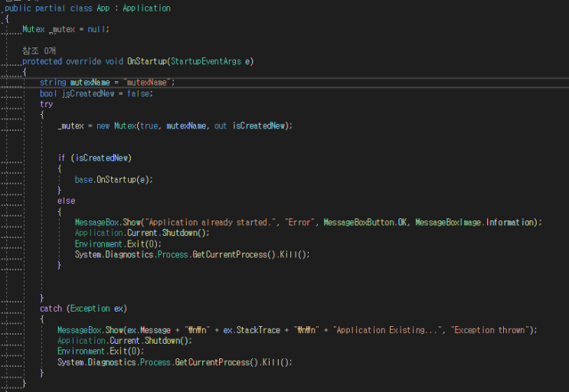This screenshot has height=392, width=569.
Task: Select 'out isCreatedNew' argument
Action: (x=250, y=126)
